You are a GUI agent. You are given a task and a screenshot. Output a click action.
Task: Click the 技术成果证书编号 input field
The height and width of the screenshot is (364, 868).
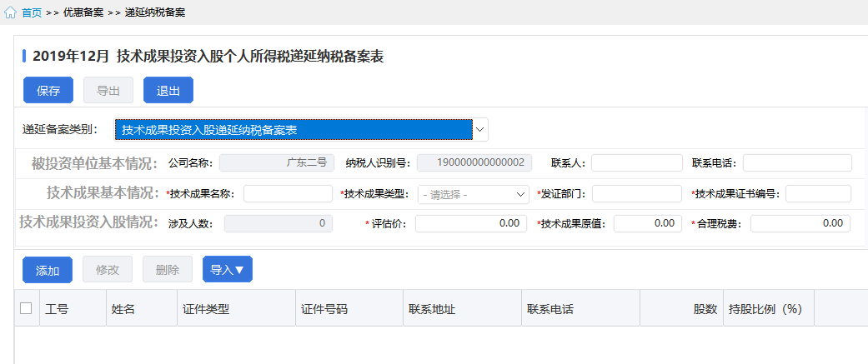click(817, 194)
